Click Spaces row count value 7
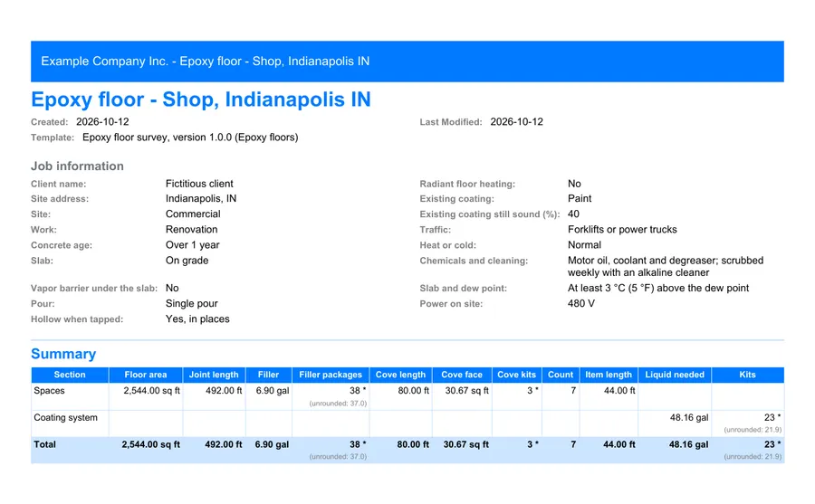 pyautogui.click(x=573, y=390)
